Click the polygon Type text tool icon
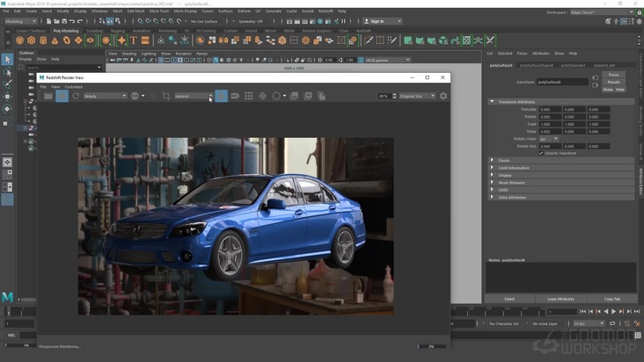The height and width of the screenshot is (362, 644). 134,40
